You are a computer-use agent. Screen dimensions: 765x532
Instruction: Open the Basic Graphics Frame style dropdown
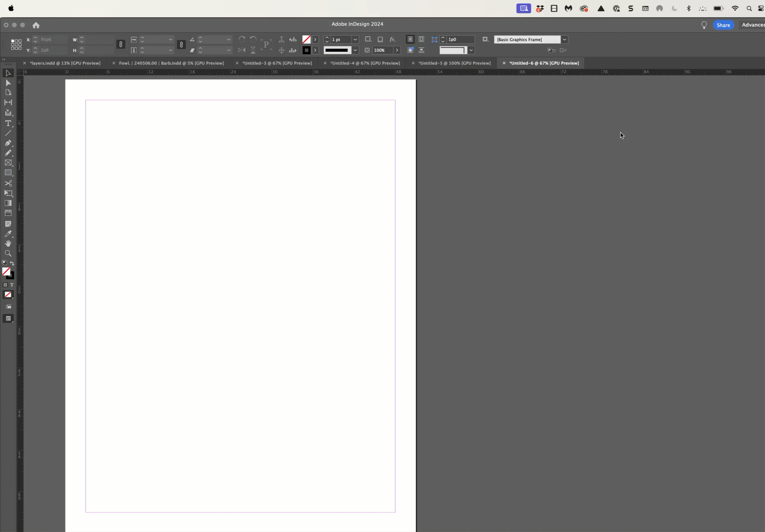(x=564, y=40)
